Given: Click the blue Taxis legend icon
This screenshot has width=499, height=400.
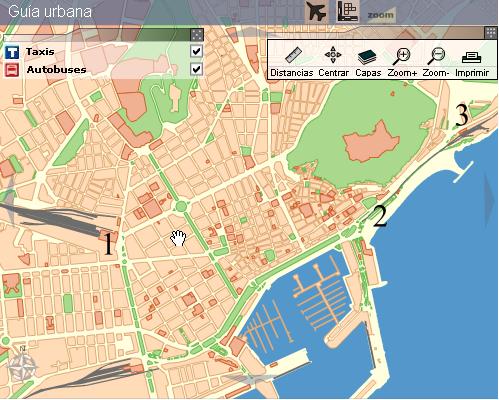Looking at the screenshot, I should (x=12, y=52).
